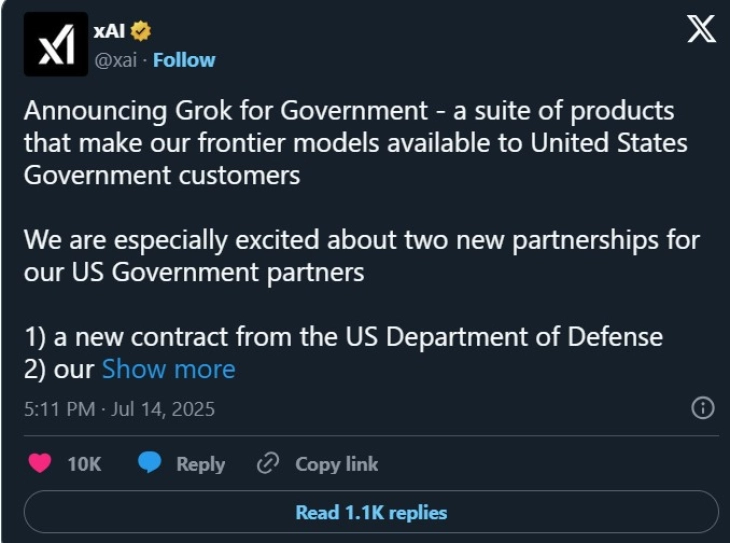
Task: Select the Copy link text label
Action: 336,464
